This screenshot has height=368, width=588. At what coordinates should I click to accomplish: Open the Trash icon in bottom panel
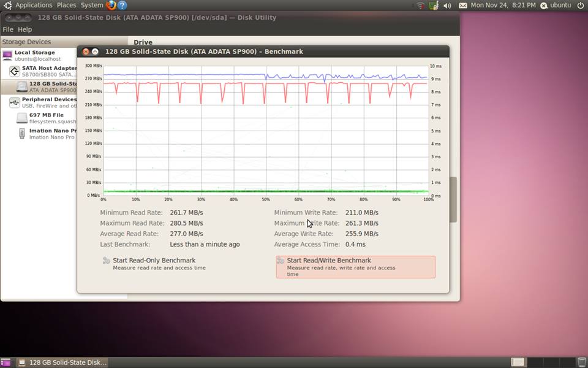(581, 362)
